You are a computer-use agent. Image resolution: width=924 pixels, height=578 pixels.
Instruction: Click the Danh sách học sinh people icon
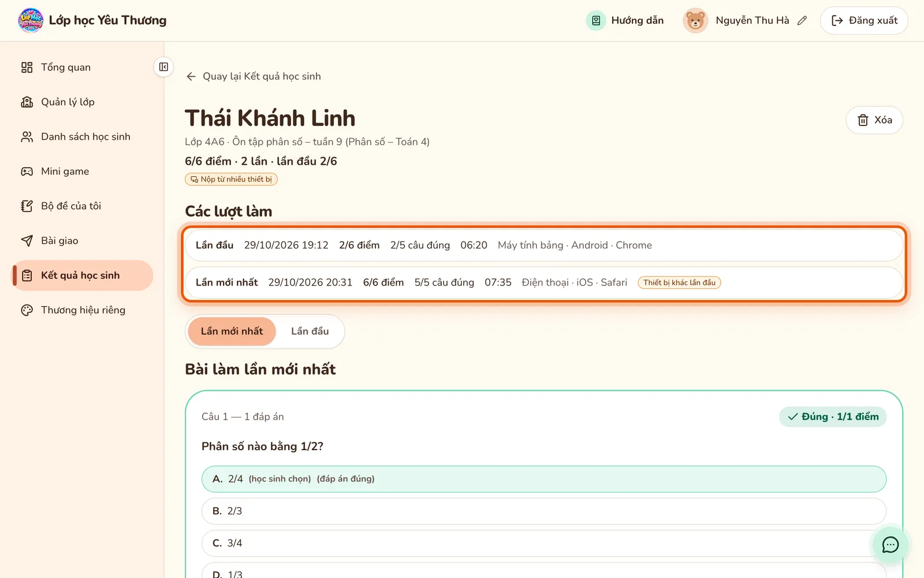coord(27,136)
